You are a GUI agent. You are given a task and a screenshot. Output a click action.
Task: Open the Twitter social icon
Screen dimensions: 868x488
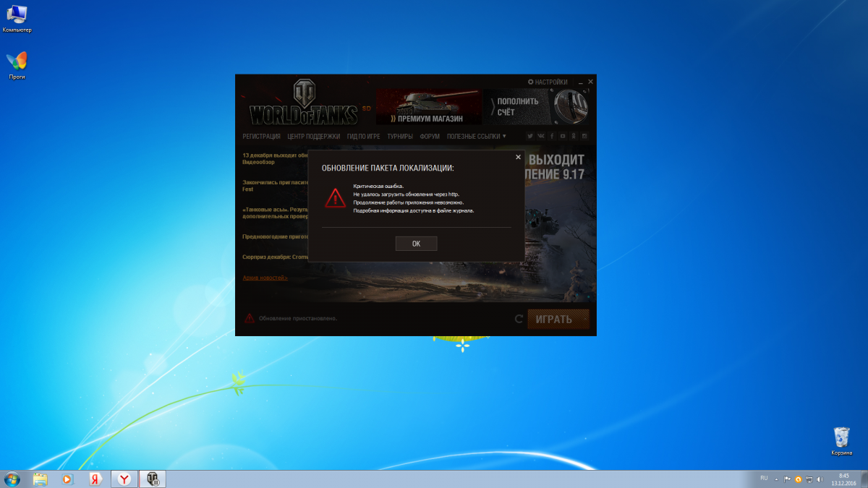(530, 136)
